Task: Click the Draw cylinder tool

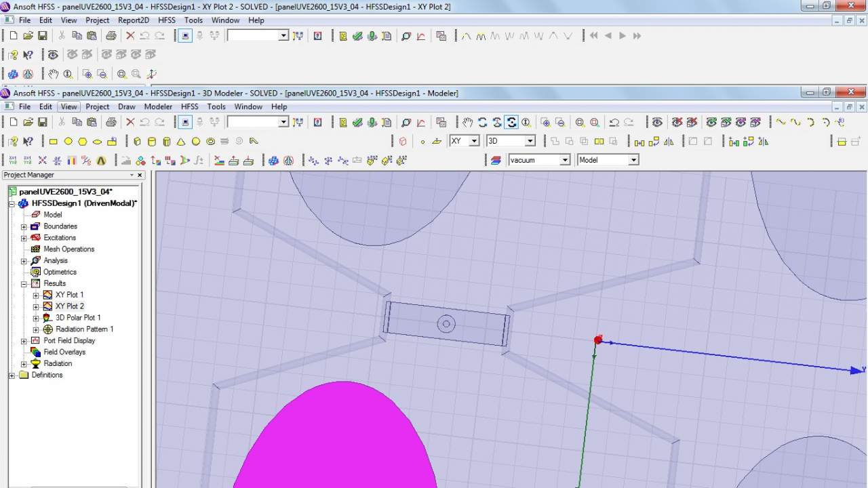Action: [152, 142]
